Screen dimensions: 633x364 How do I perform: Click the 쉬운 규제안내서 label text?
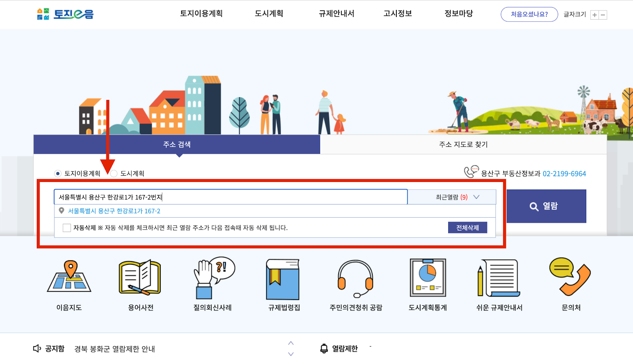[499, 307]
